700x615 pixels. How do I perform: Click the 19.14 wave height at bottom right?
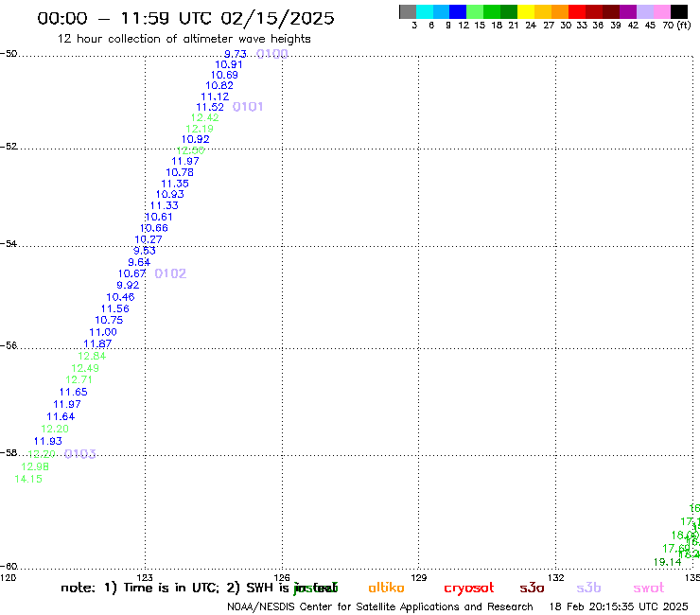pos(668,562)
